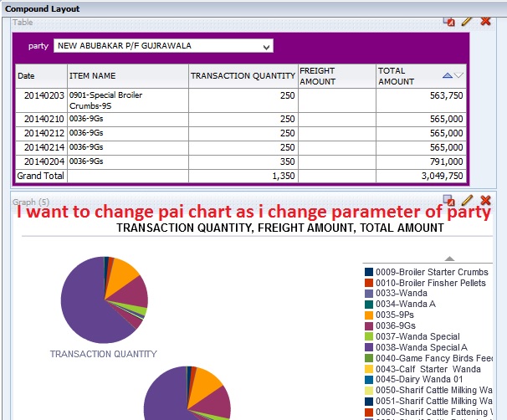Click Grand Total row label
Screen dimensions: 507x420
40,176
